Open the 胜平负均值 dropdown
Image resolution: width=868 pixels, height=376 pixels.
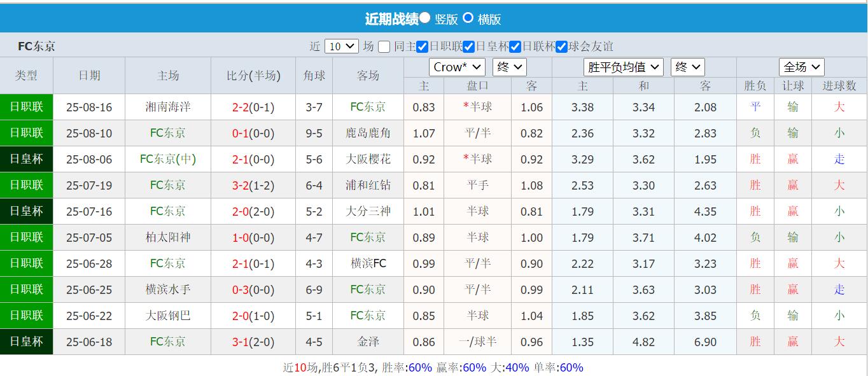pyautogui.click(x=623, y=67)
